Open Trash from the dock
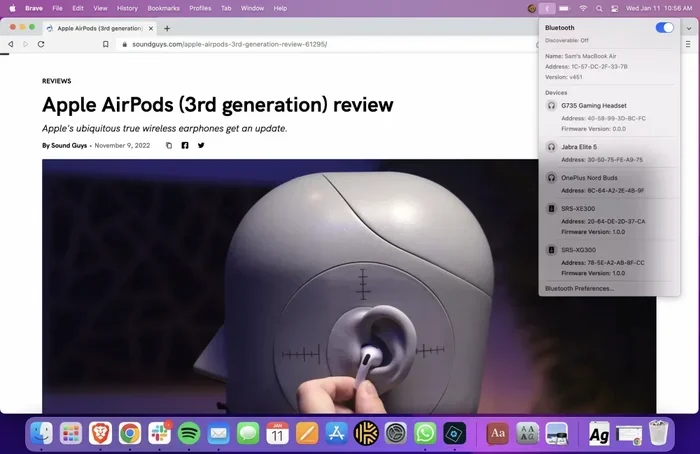700x454 pixels. (x=658, y=433)
